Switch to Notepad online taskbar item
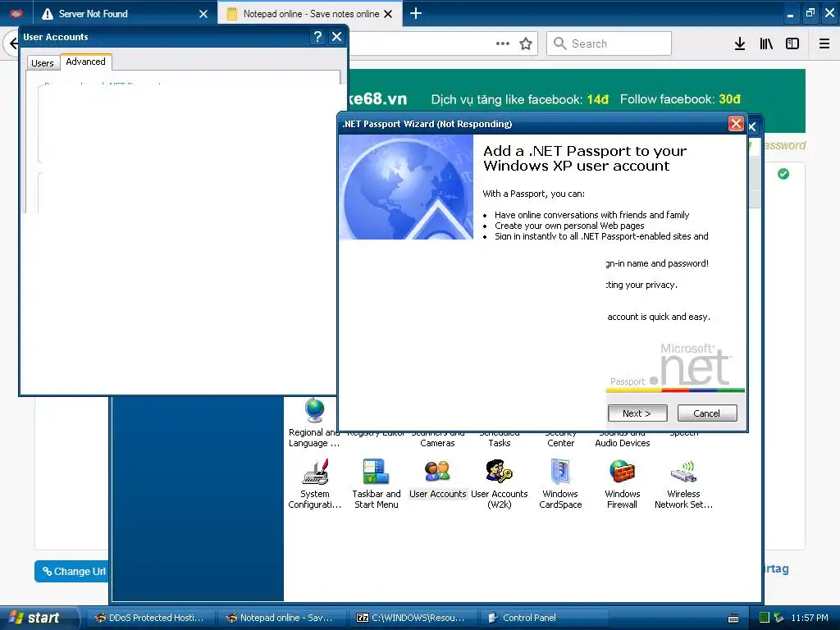Image resolution: width=840 pixels, height=630 pixels. (281, 618)
